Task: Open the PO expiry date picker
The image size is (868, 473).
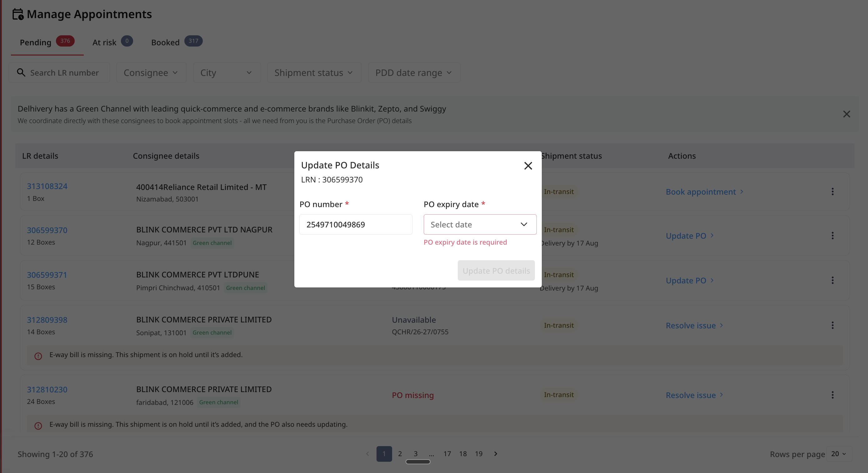Action: point(480,224)
